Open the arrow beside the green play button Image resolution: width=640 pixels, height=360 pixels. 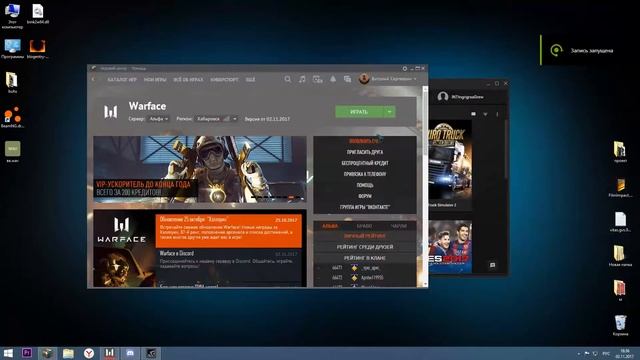pyautogui.click(x=389, y=111)
